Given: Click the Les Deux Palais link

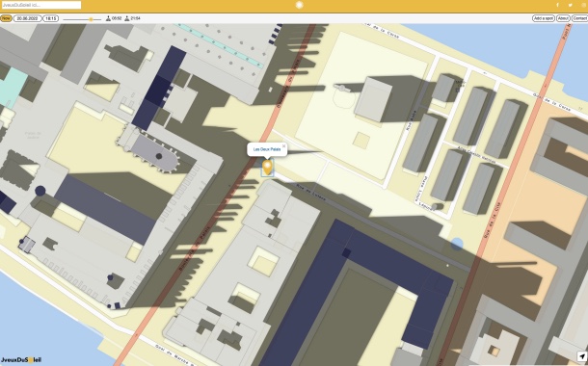Looking at the screenshot, I should [x=267, y=149].
